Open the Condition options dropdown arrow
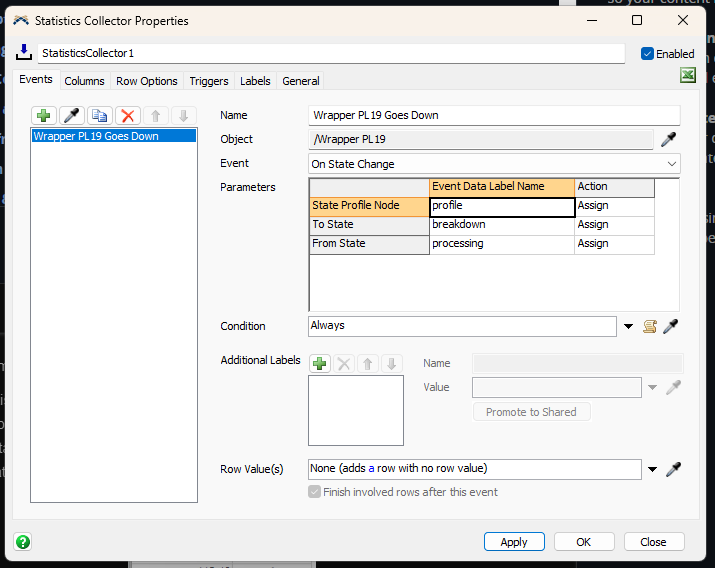Screen dimensions: 715x568 pyautogui.click(x=629, y=327)
